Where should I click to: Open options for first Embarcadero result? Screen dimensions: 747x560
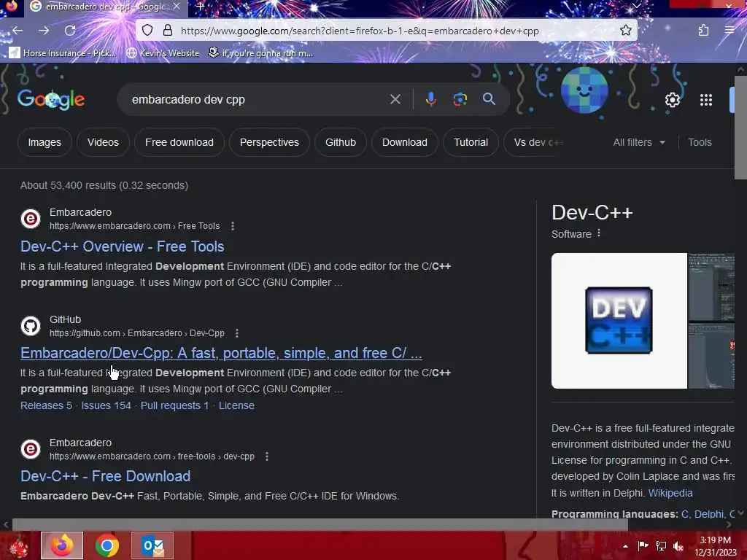(x=233, y=226)
